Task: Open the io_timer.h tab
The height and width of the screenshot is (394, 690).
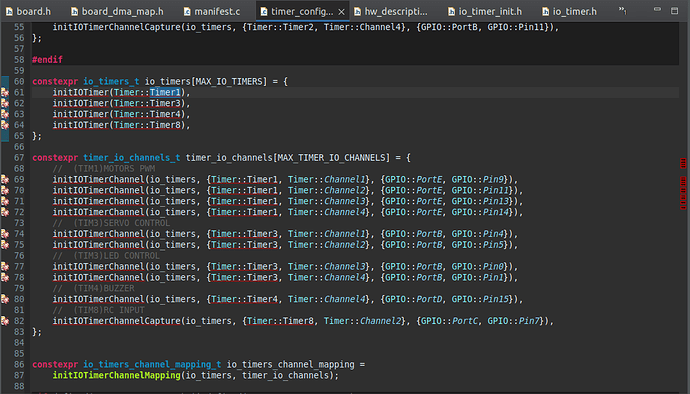Action: coord(570,11)
